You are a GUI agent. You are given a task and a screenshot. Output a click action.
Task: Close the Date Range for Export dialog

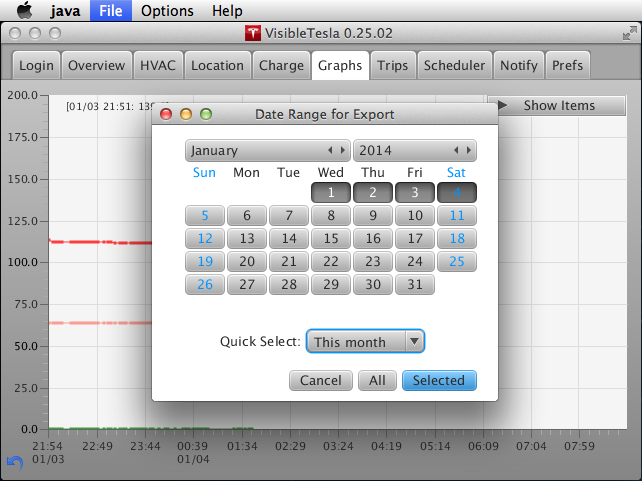click(166, 114)
